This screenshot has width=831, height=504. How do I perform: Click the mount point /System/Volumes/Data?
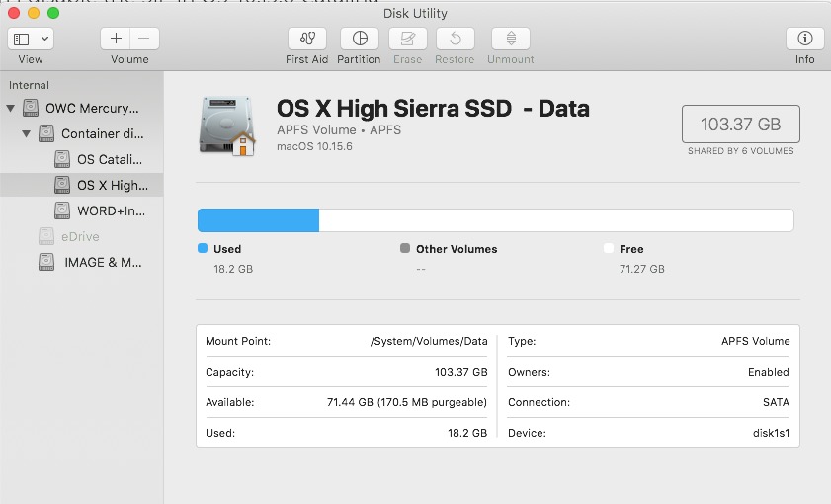coord(429,341)
